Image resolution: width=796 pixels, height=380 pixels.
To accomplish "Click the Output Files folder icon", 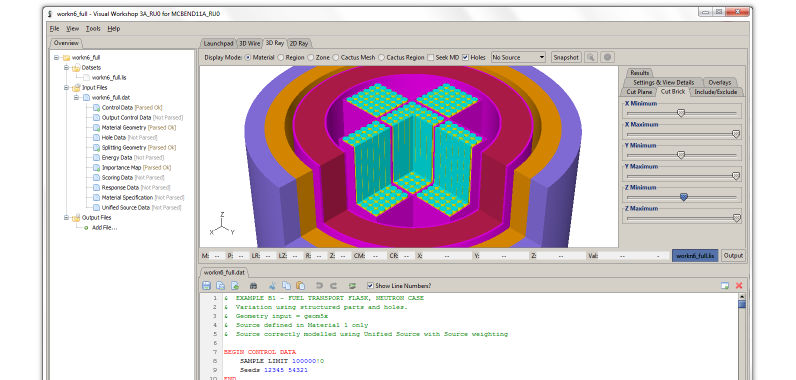I will 76,218.
